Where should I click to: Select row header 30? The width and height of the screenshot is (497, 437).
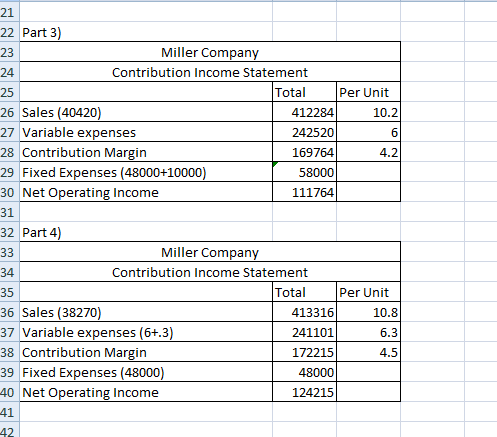click(10, 192)
